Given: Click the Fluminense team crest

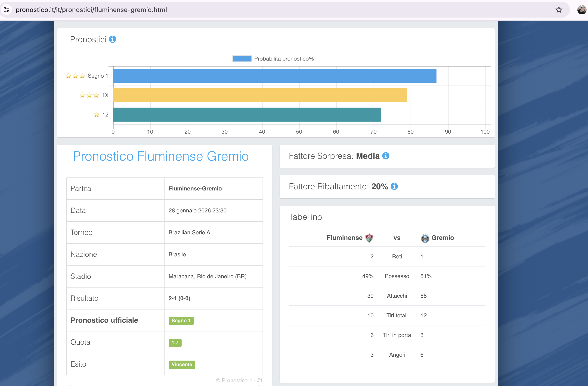Looking at the screenshot, I should coord(369,238).
